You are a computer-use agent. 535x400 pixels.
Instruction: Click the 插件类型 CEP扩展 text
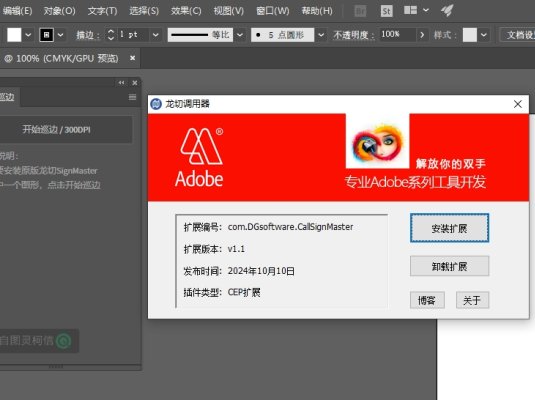[222, 292]
